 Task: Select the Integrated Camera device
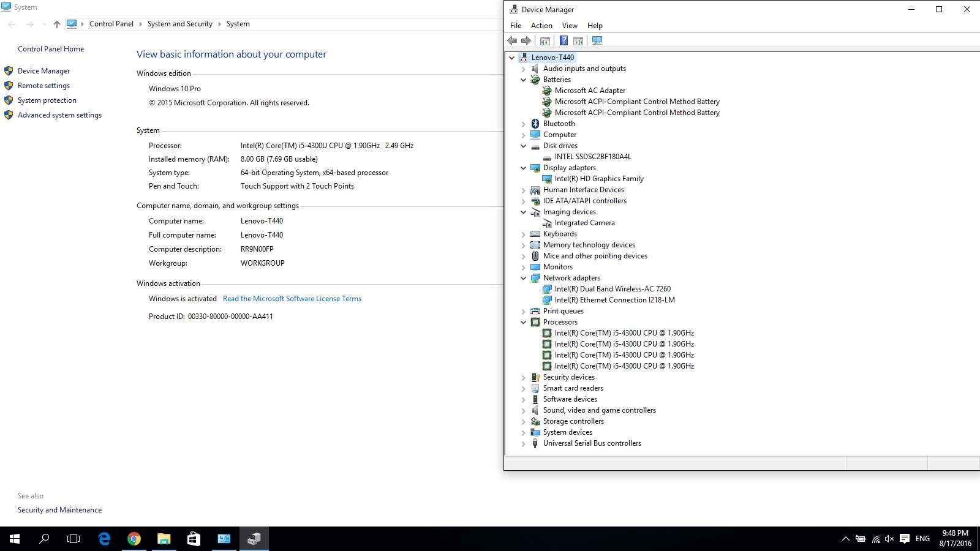pos(584,223)
